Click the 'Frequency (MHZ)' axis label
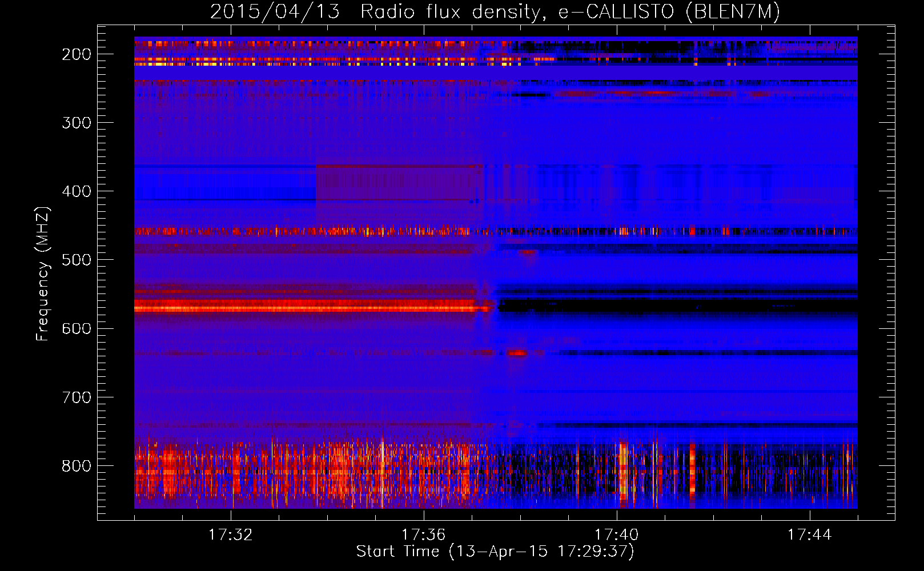The height and width of the screenshot is (571, 924). coord(43,274)
